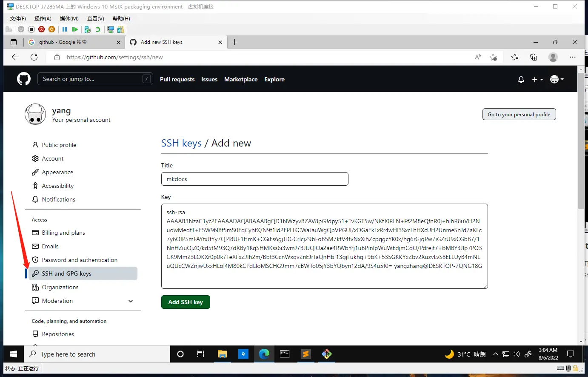Click Go to your personal profile
588x377 pixels.
519,115
